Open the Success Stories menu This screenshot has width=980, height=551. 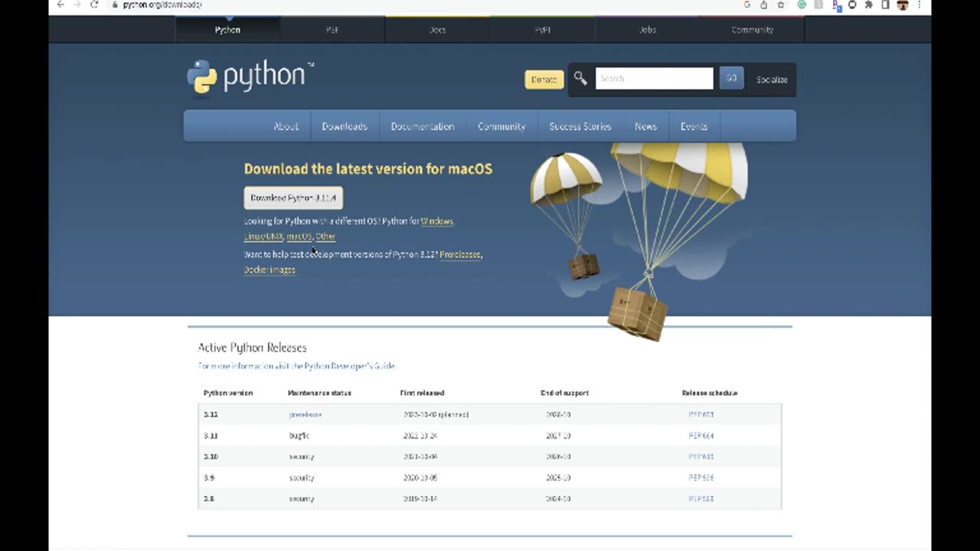point(580,126)
